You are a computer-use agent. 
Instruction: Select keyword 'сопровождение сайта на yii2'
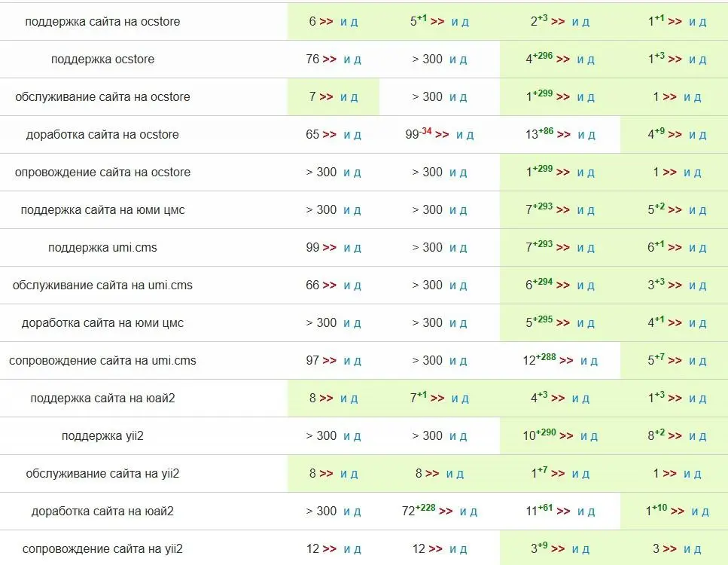click(x=102, y=548)
